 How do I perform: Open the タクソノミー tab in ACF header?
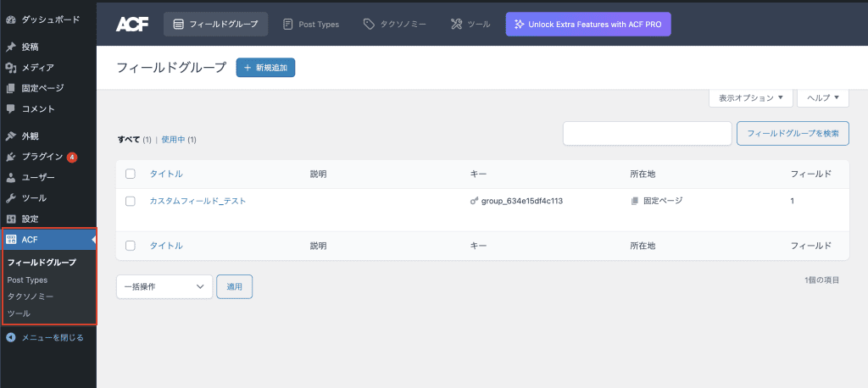394,25
